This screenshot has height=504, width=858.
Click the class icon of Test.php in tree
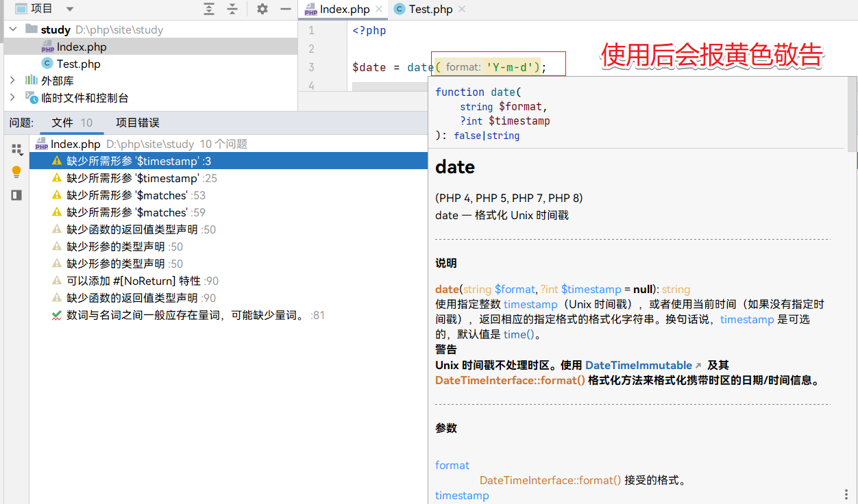click(47, 64)
